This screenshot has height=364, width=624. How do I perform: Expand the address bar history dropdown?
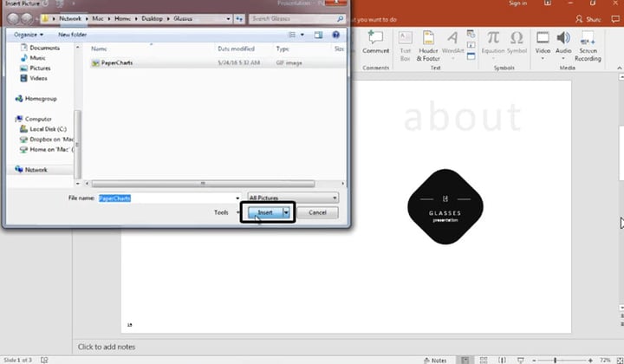228,19
